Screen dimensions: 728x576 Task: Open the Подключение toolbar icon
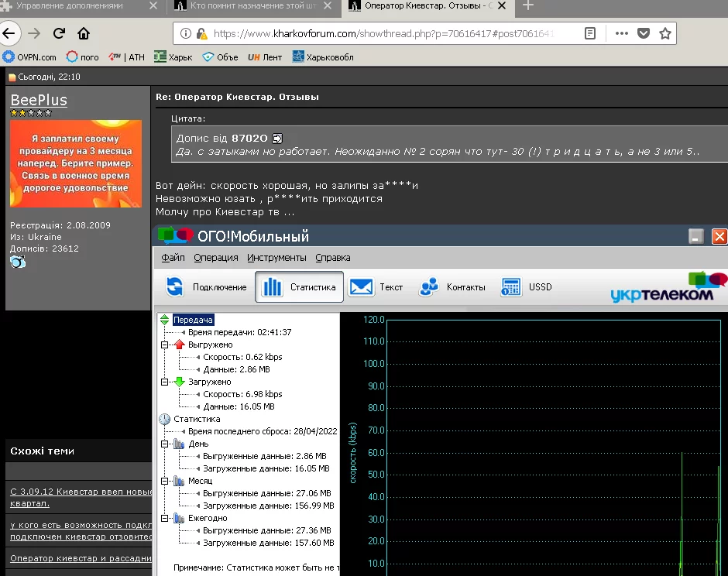[175, 286]
